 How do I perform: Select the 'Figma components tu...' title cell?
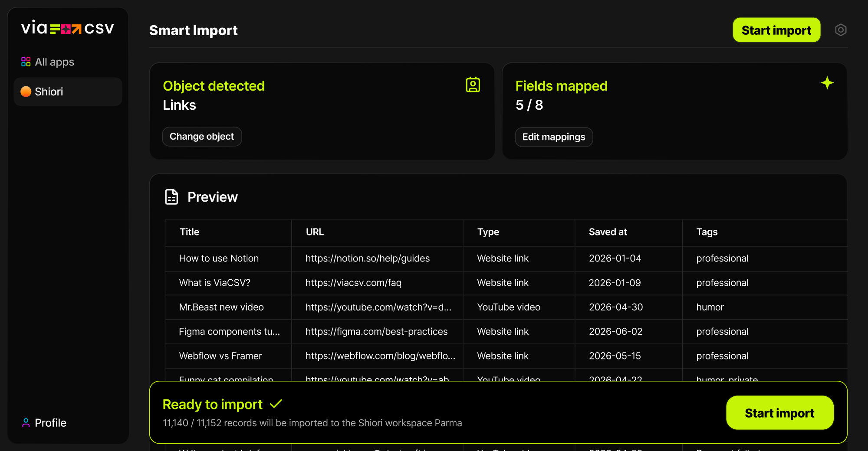[228, 332]
